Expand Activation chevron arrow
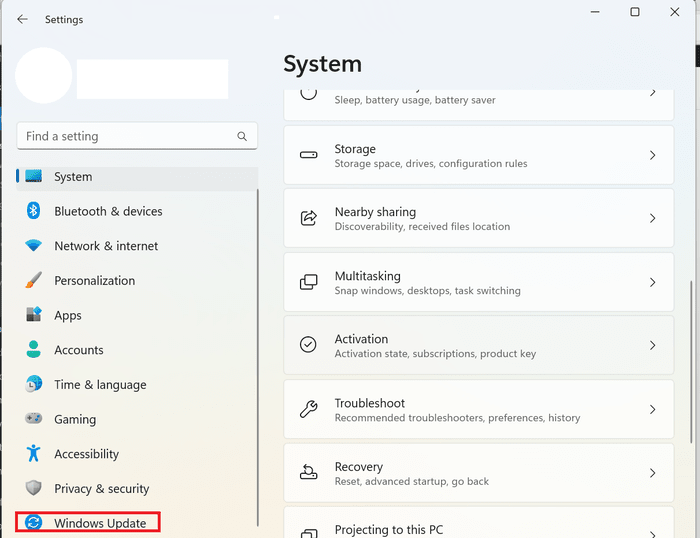This screenshot has height=538, width=700. (653, 345)
